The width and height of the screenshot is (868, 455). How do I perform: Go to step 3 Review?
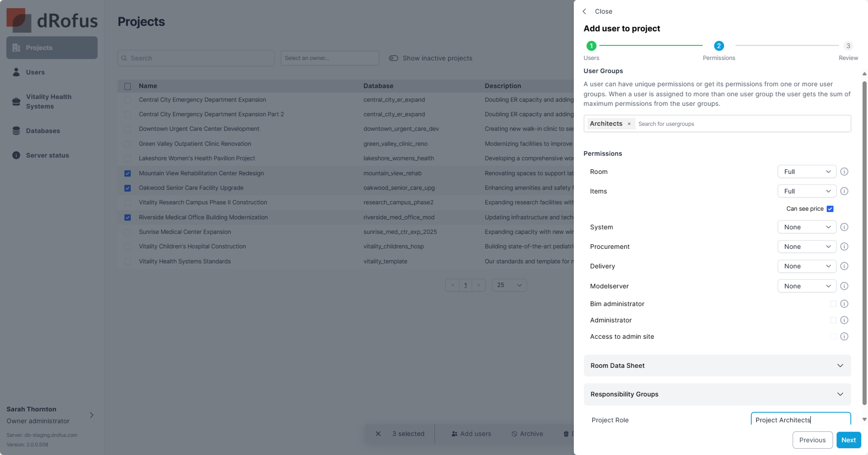coord(848,45)
